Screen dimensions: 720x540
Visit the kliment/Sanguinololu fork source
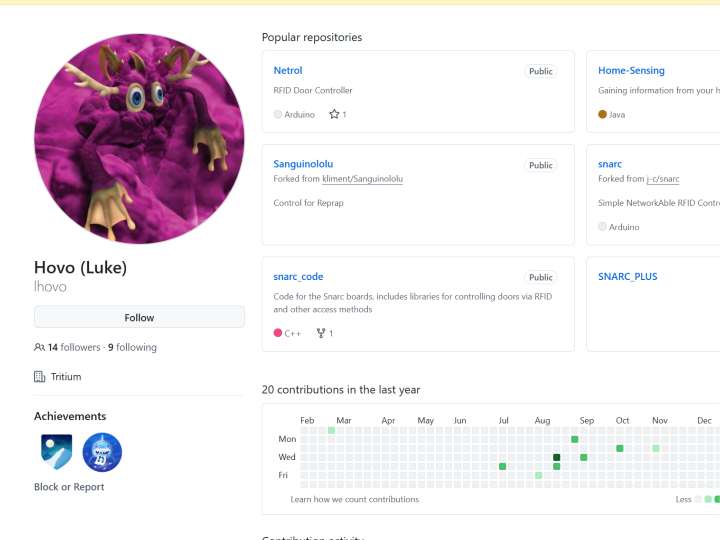pyautogui.click(x=362, y=179)
